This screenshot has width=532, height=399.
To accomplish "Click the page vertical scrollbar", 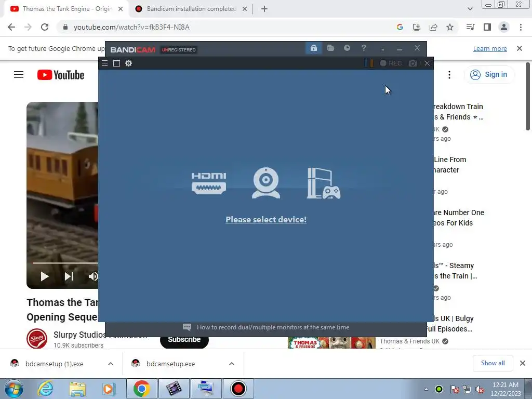I will point(528,96).
